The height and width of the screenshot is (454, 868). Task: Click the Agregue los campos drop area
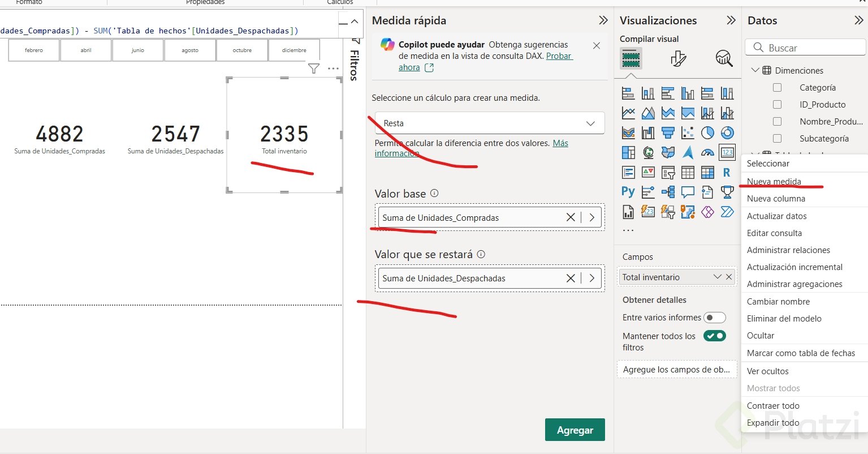coord(677,370)
